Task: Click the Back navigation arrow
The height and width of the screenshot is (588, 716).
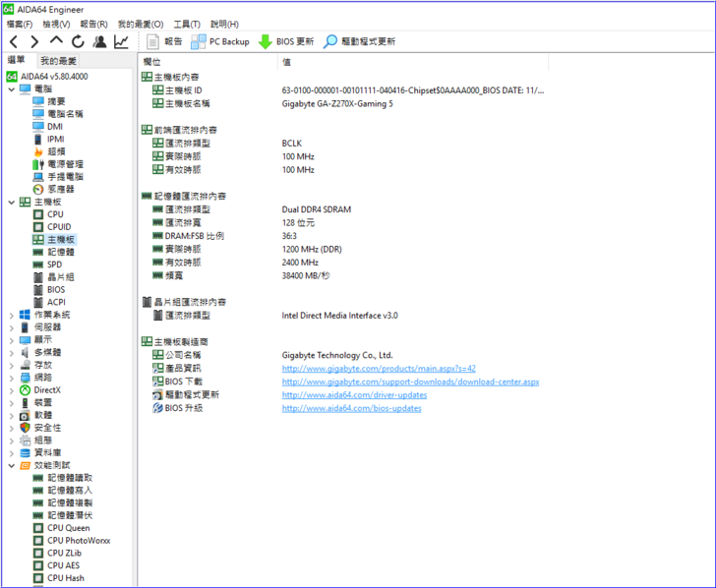Action: point(14,42)
